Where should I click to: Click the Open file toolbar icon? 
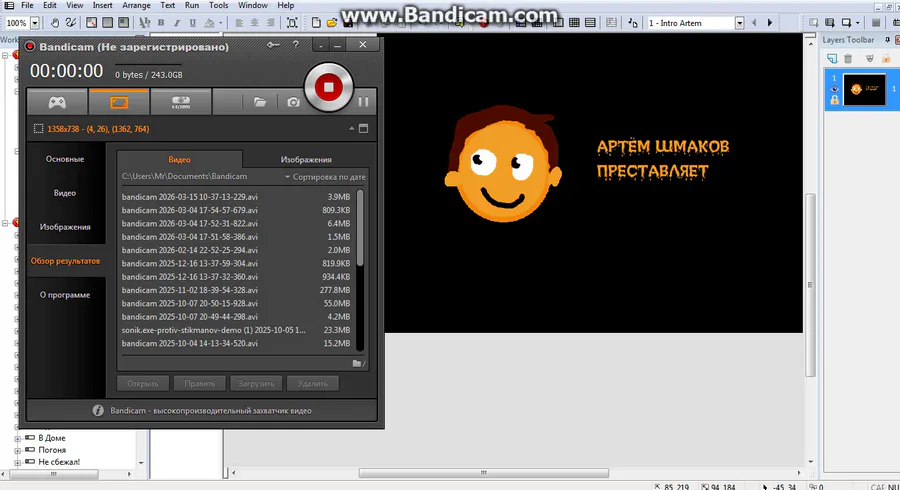coord(331,23)
